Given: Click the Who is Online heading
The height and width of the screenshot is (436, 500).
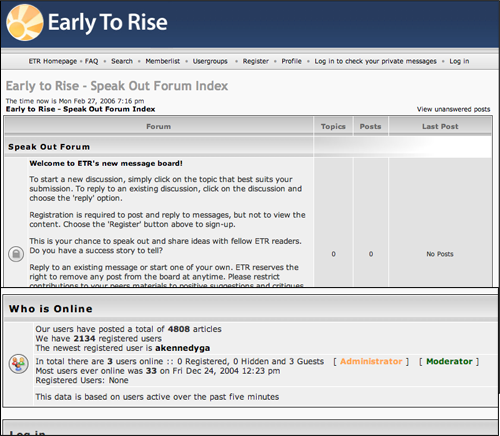Looking at the screenshot, I should (51, 309).
